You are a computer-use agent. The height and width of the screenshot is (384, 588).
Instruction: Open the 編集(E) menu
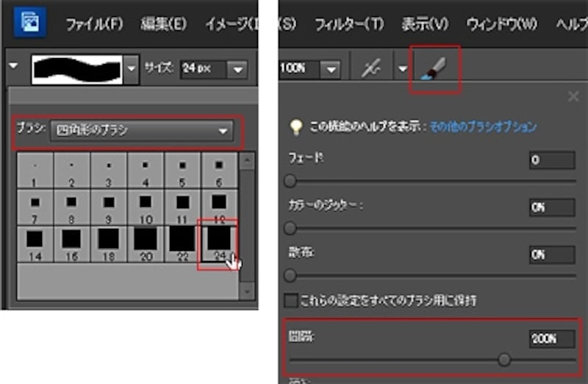pyautogui.click(x=163, y=24)
